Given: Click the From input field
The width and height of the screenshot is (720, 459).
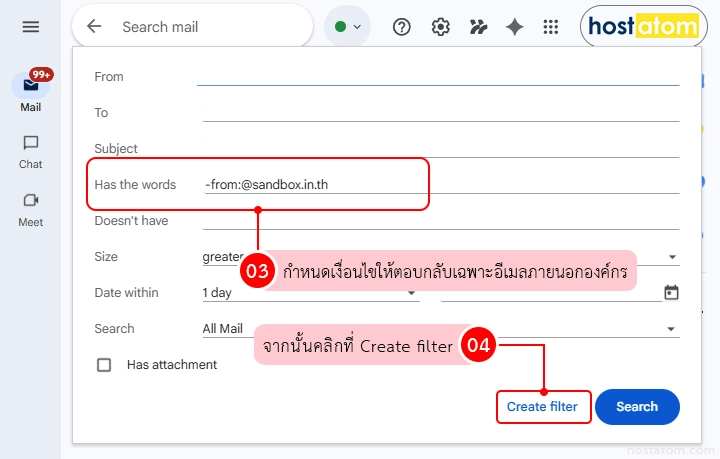Looking at the screenshot, I should [x=438, y=76].
